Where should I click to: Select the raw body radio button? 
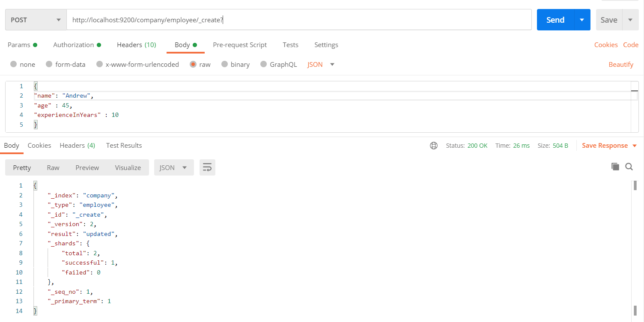tap(193, 64)
